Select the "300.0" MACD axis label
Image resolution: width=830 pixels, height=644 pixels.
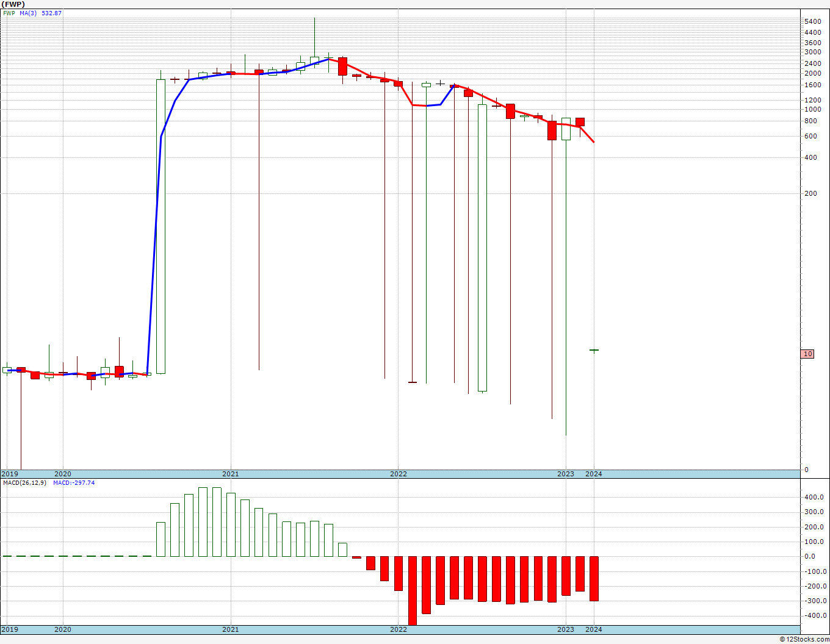tap(814, 512)
